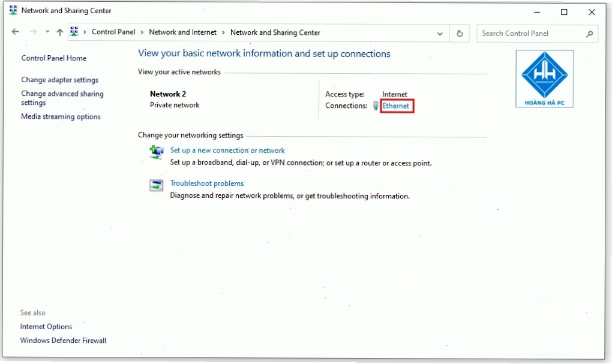Open Control Panel Home
The image size is (612, 364).
pyautogui.click(x=54, y=58)
